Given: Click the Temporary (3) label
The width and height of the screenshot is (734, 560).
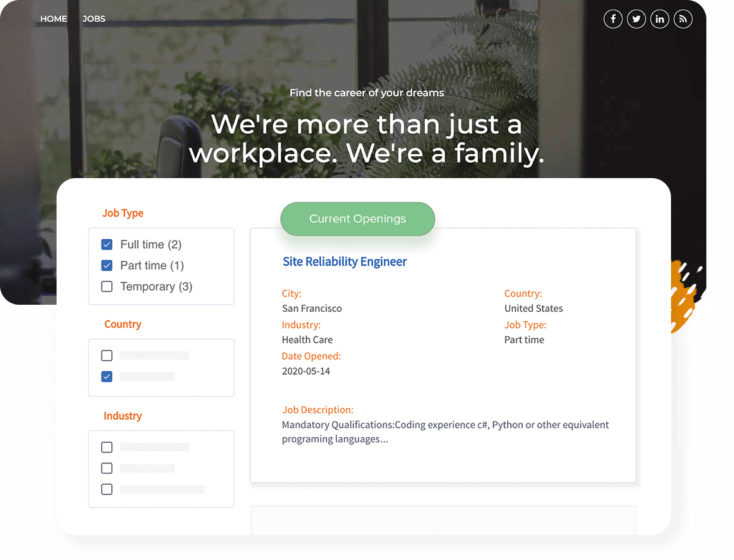Looking at the screenshot, I should (x=156, y=287).
